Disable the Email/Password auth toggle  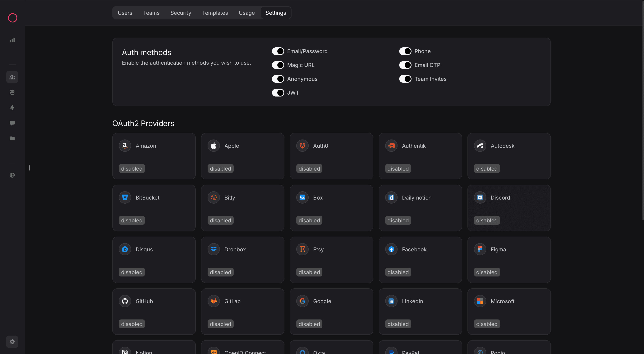click(278, 51)
